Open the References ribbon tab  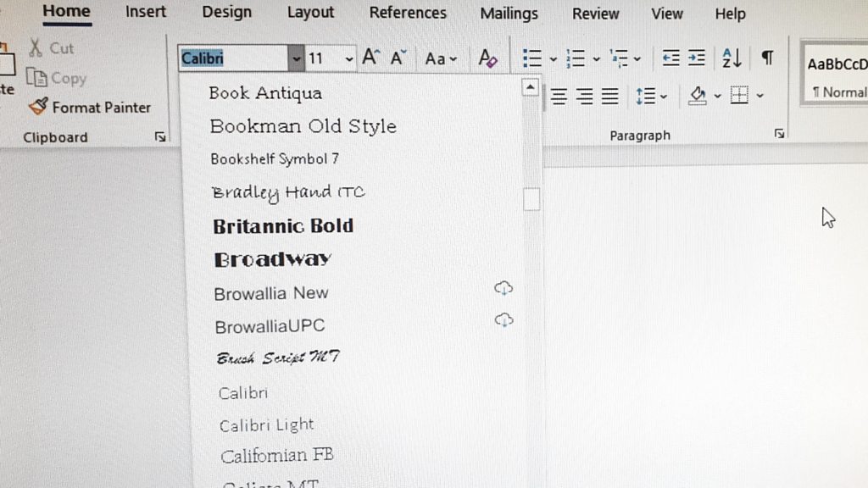[x=408, y=12]
